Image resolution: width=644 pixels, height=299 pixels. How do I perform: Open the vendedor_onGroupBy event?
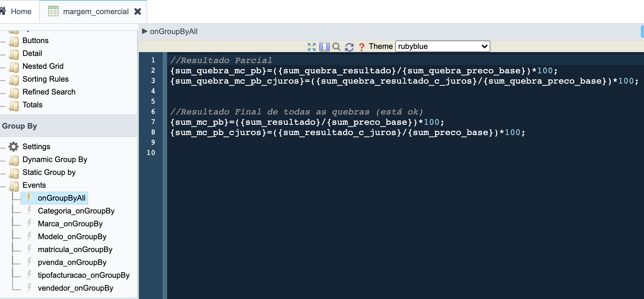(x=75, y=288)
